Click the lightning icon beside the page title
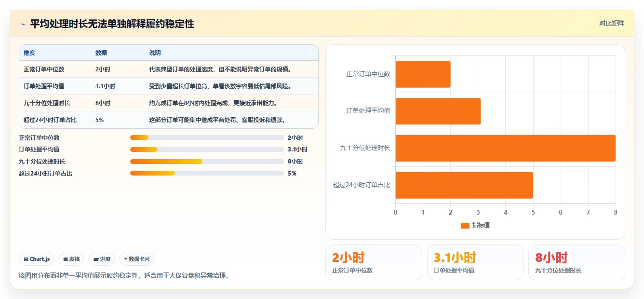The image size is (644, 299). tap(23, 24)
